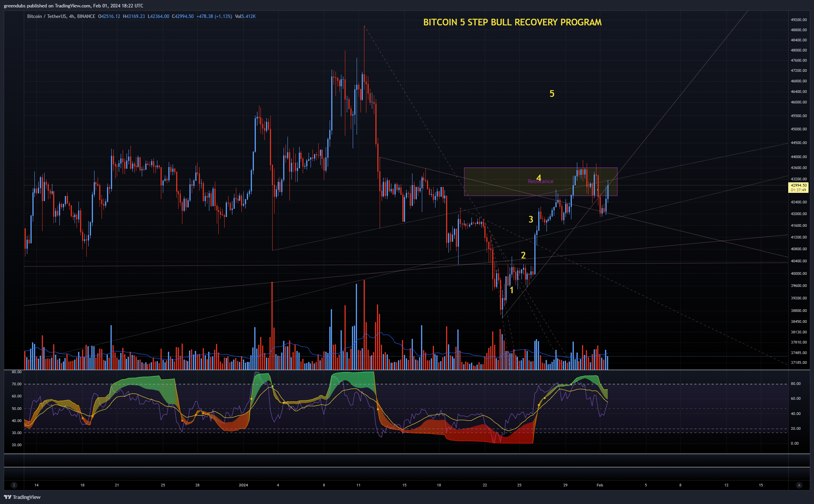
Task: Click the low value L42364.00 in the legend
Action: click(x=159, y=16)
